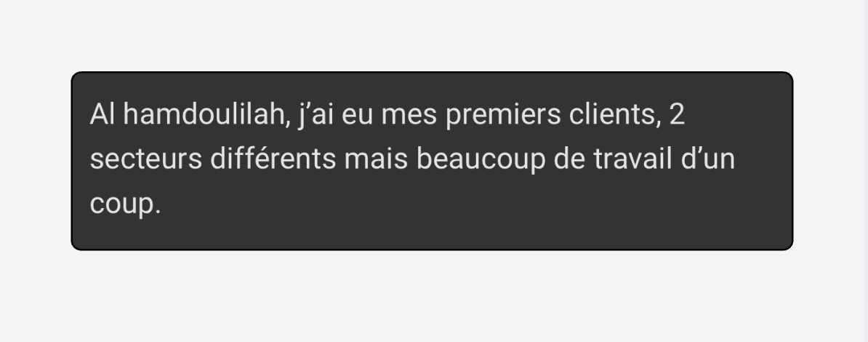Click the vertical scrollbar strip at window edge
The image size is (868, 342).
865,171
